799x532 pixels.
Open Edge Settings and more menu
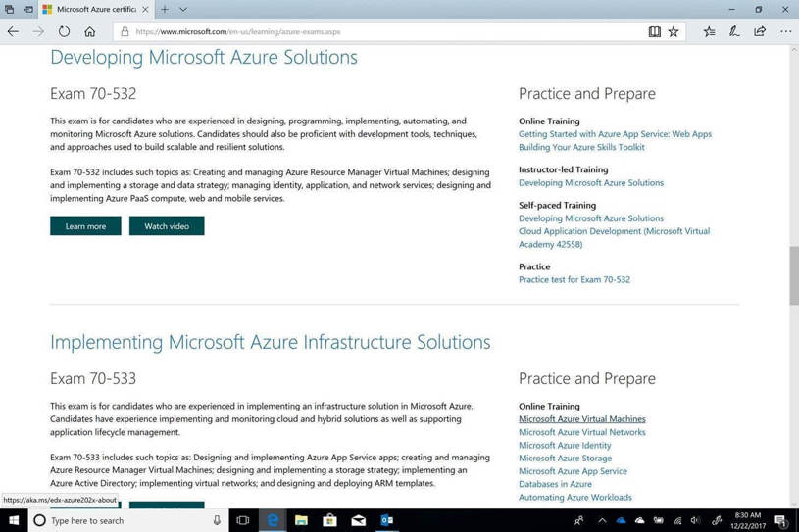click(x=785, y=31)
